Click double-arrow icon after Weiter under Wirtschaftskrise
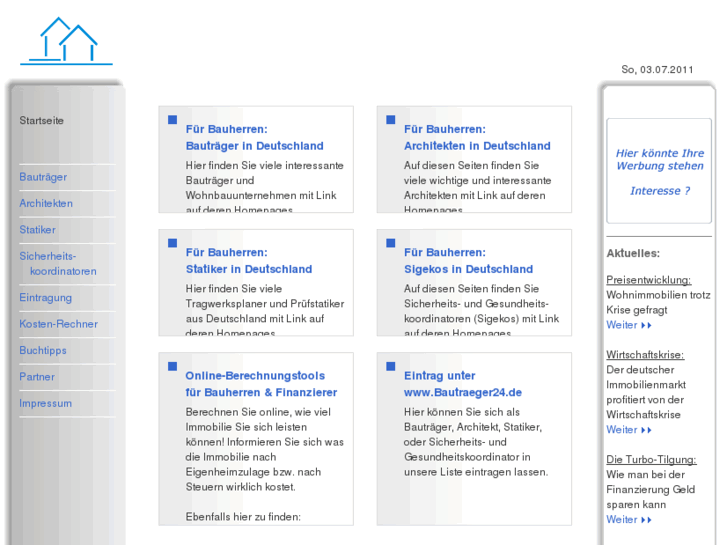Image resolution: width=727 pixels, height=545 pixels. click(x=646, y=430)
